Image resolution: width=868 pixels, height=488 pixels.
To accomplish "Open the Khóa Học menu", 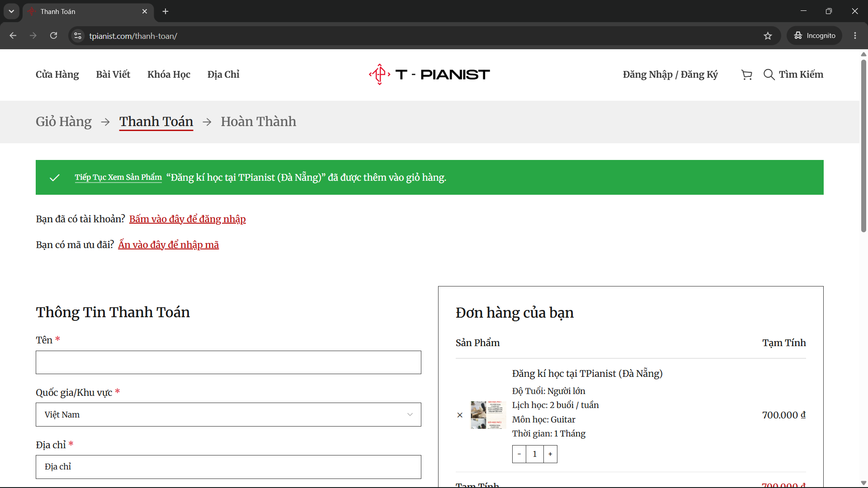I will pos(169,75).
